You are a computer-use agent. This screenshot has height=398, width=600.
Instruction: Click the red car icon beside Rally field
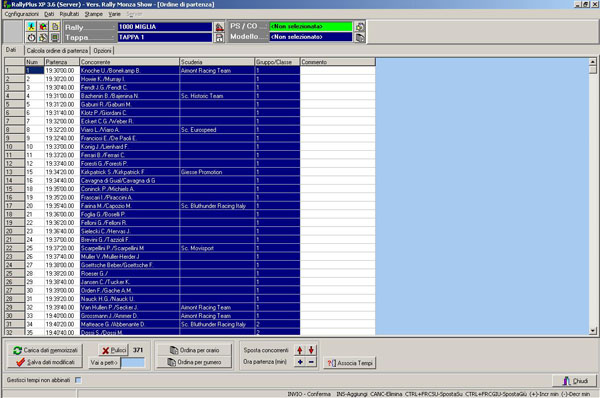pyautogui.click(x=219, y=27)
